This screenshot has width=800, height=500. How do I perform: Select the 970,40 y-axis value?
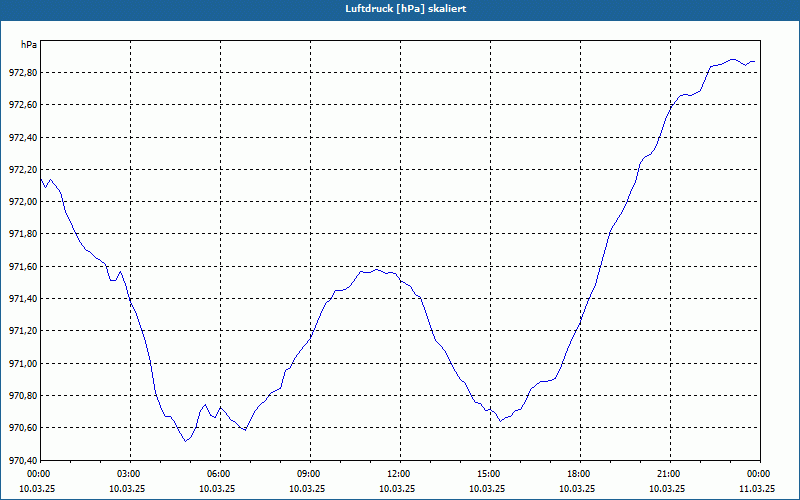pyautogui.click(x=23, y=460)
